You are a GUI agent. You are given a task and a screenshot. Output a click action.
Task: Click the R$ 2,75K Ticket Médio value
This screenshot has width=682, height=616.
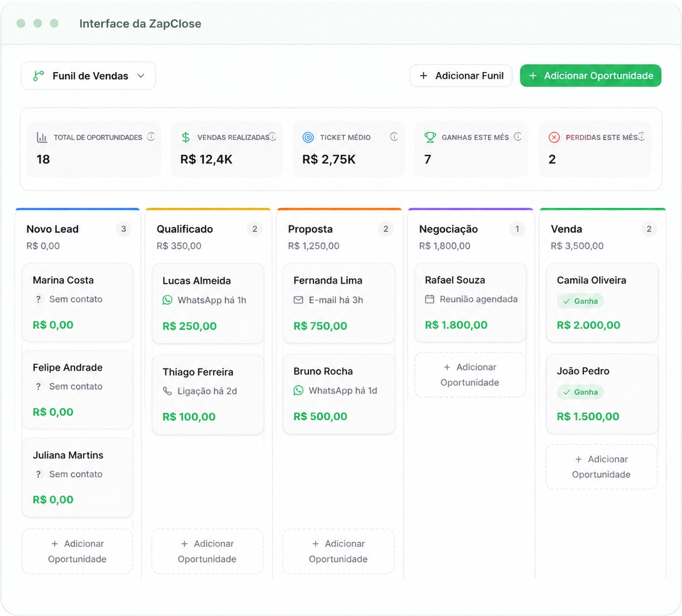[x=329, y=159]
